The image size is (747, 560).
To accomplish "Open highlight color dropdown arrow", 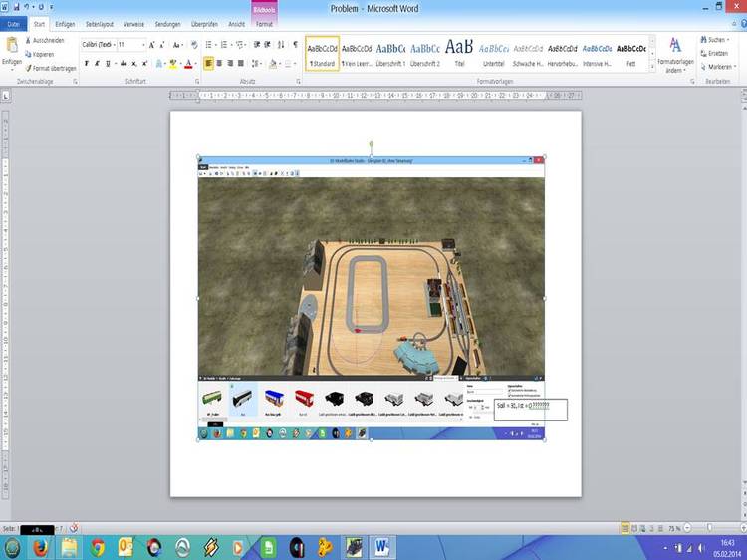I will [180, 63].
